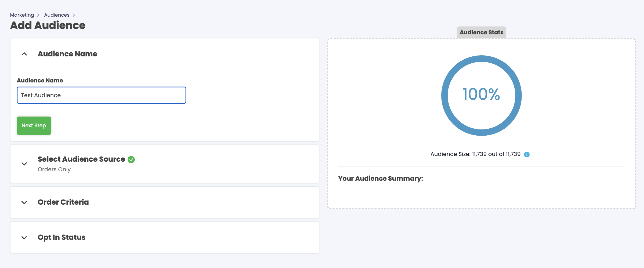Select the Audience Name section heading
This screenshot has width=644, height=268.
coord(67,54)
